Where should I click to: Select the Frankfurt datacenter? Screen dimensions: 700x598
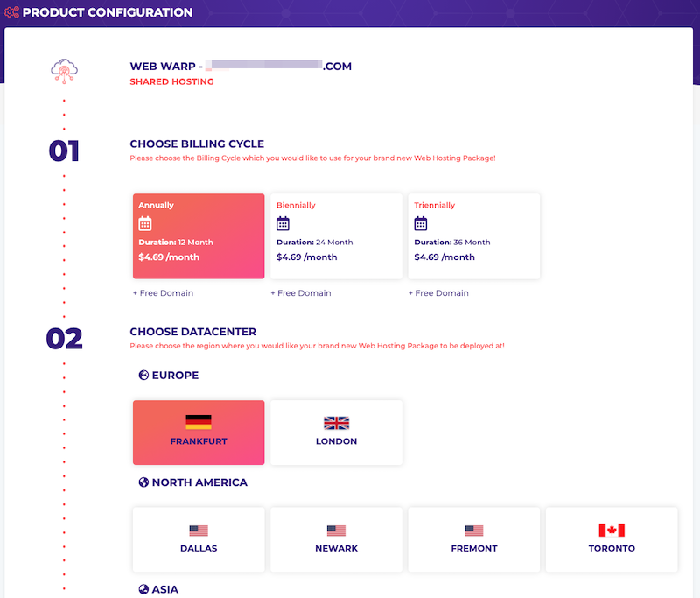click(x=199, y=433)
